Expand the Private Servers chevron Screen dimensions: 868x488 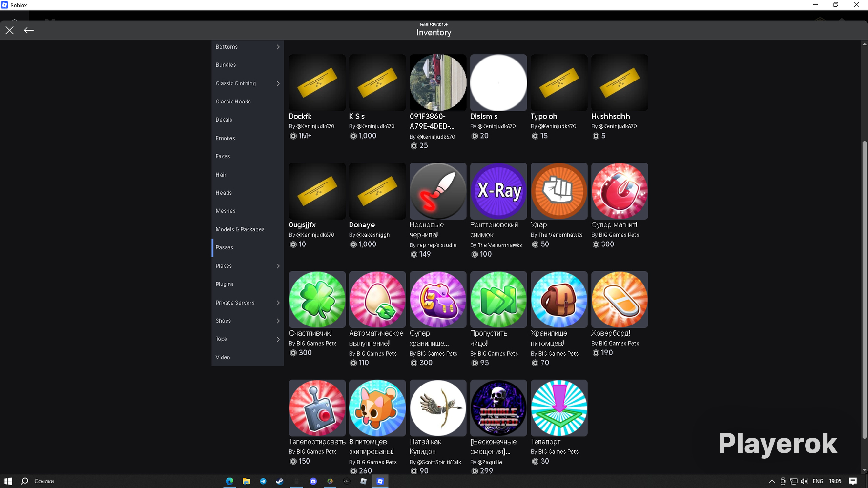tap(278, 303)
